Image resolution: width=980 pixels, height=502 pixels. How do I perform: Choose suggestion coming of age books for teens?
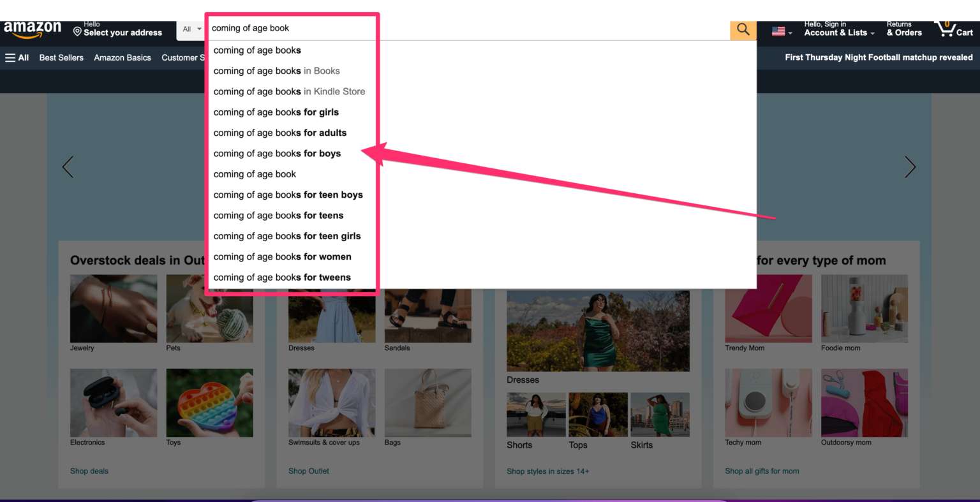(278, 215)
